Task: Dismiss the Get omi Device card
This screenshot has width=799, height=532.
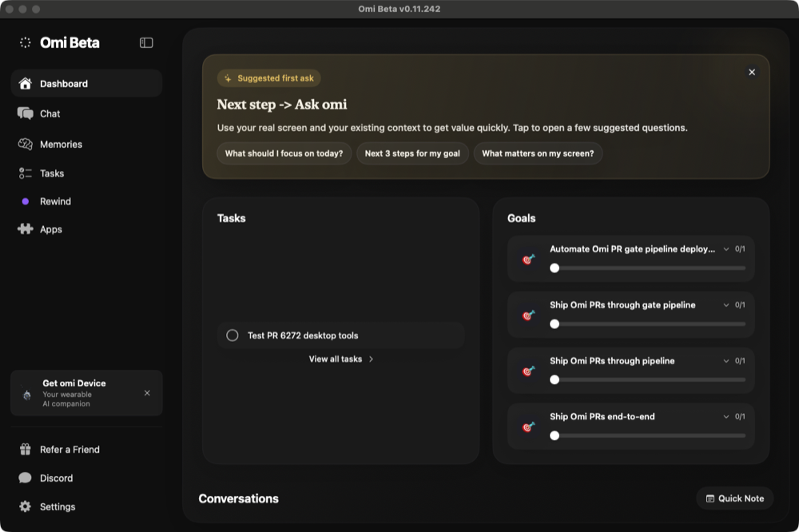Action: click(147, 393)
